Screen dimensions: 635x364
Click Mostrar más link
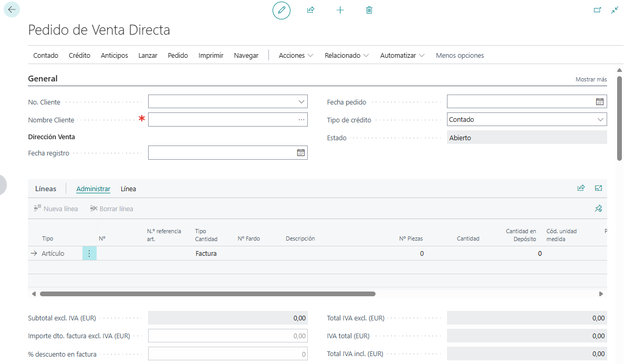tap(591, 79)
